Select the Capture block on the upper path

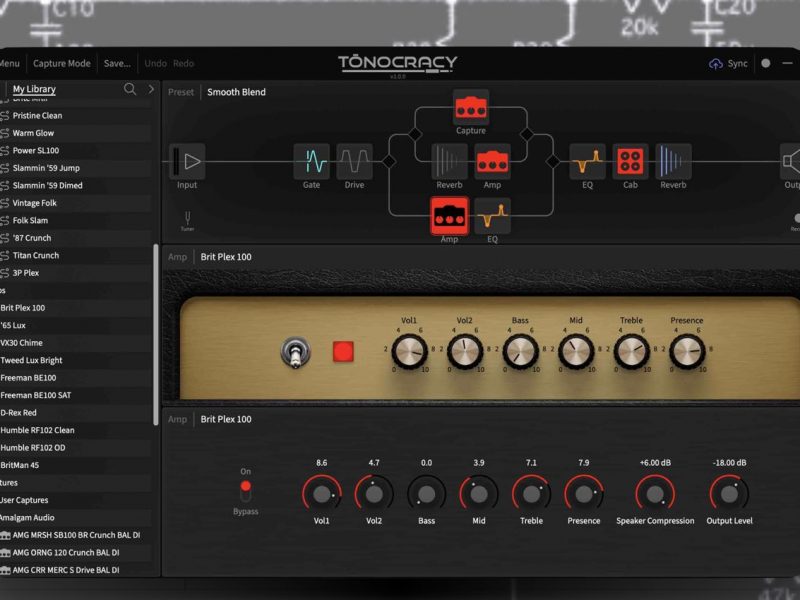click(470, 107)
